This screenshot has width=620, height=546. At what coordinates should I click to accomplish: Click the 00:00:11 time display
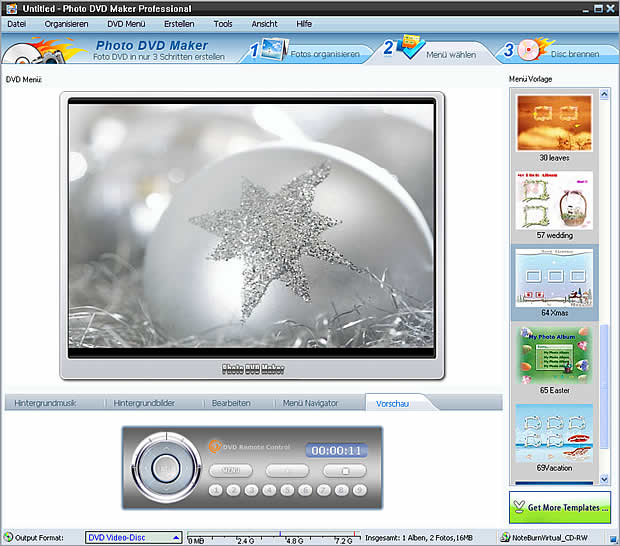[336, 450]
